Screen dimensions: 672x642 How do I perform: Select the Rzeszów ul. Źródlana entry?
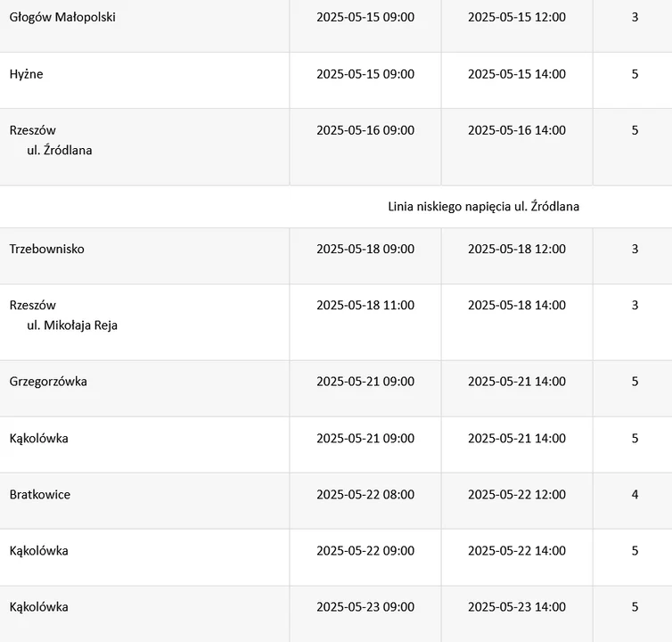pos(144,146)
